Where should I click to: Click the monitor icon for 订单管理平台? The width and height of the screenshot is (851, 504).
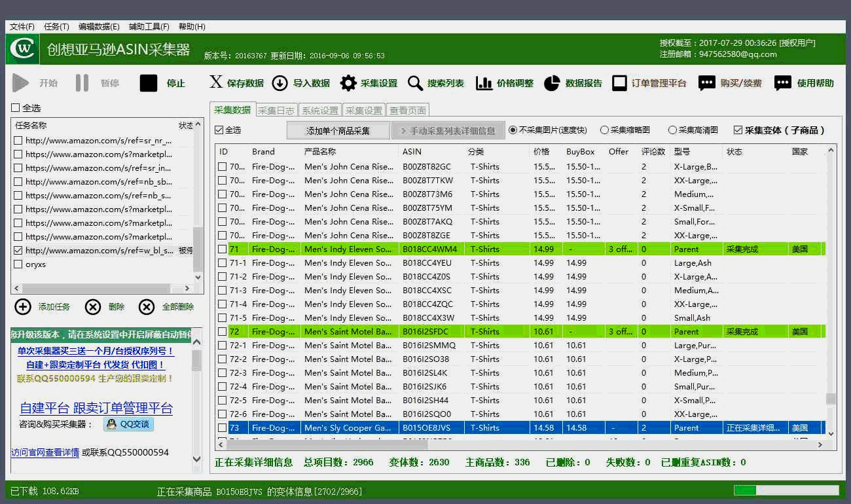[x=619, y=83]
